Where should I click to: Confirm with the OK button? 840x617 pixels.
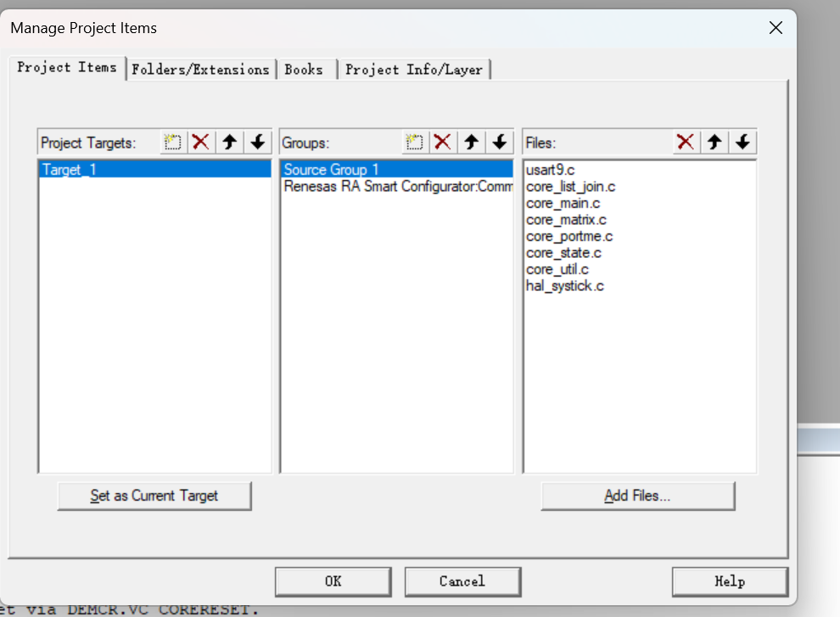333,581
